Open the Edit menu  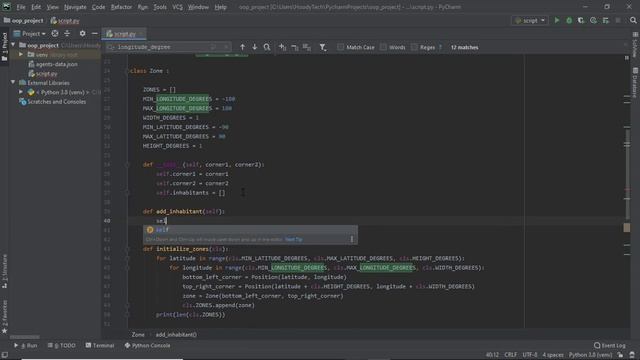[x=36, y=7]
